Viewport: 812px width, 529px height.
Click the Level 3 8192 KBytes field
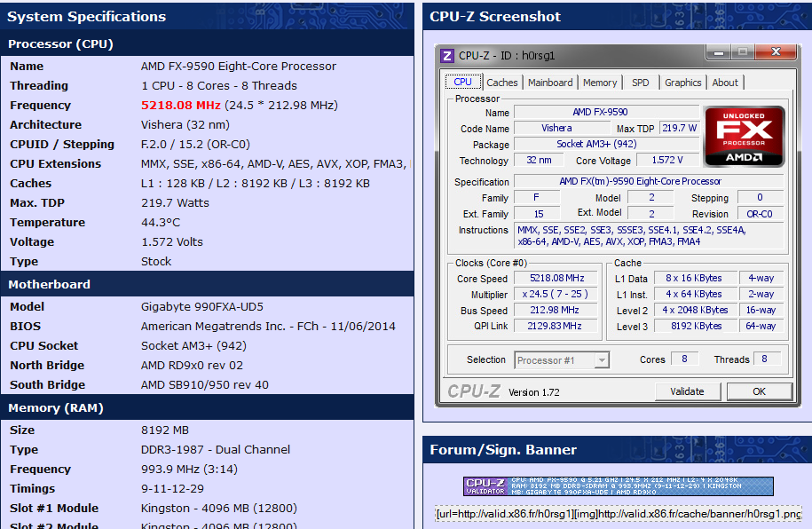[x=696, y=326]
